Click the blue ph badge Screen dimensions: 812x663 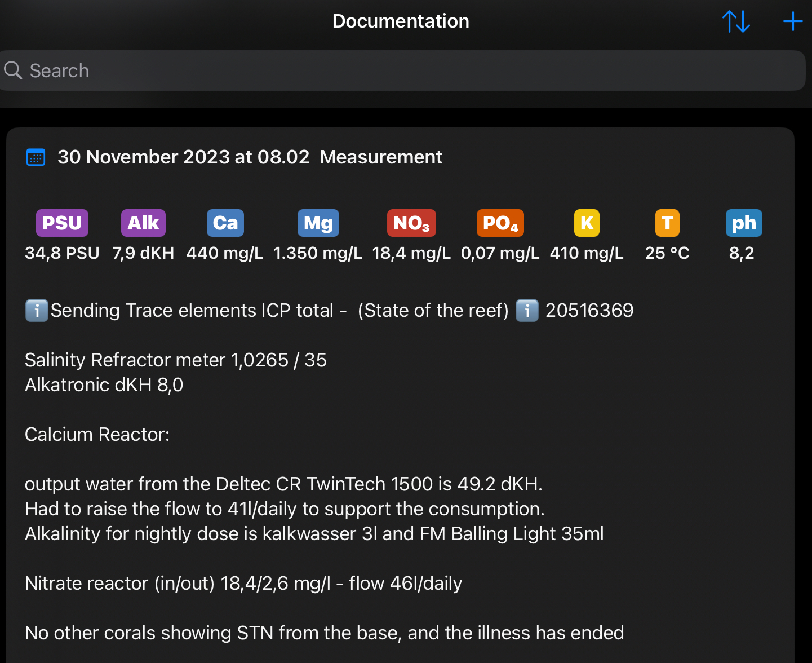(743, 223)
